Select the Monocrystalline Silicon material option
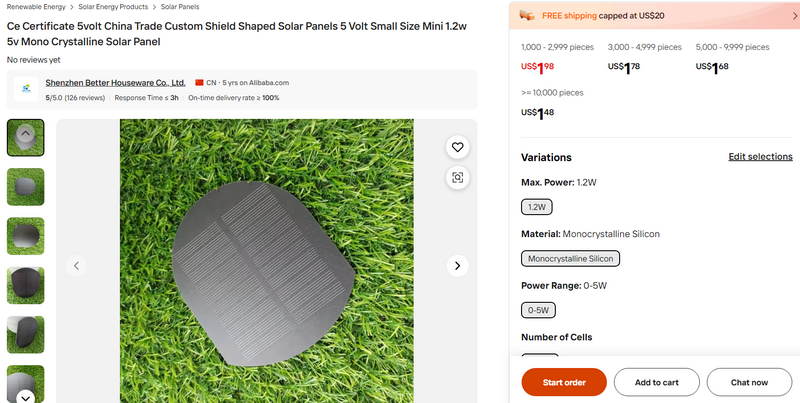This screenshot has height=403, width=800. click(x=571, y=258)
